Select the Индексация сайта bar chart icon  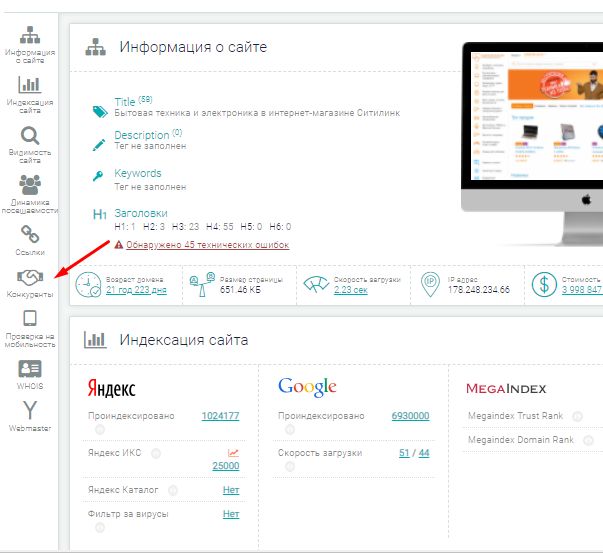tap(29, 84)
